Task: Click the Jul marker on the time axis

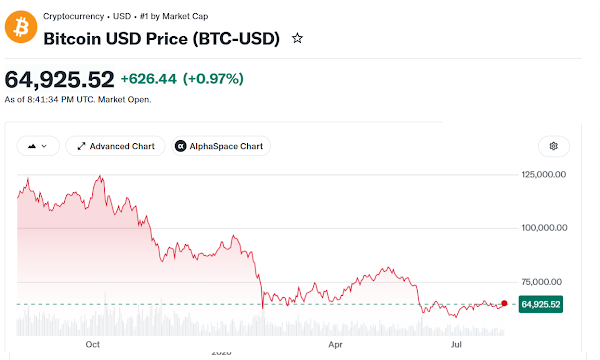Action: (456, 345)
